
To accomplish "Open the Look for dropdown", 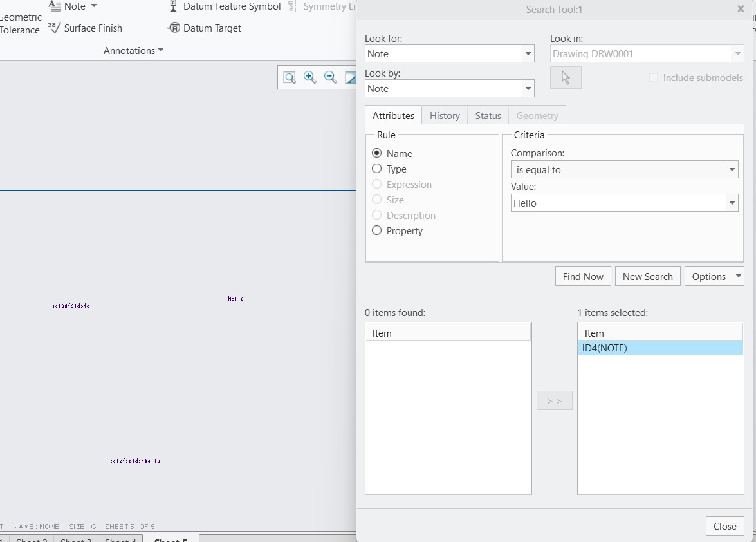I will [528, 53].
